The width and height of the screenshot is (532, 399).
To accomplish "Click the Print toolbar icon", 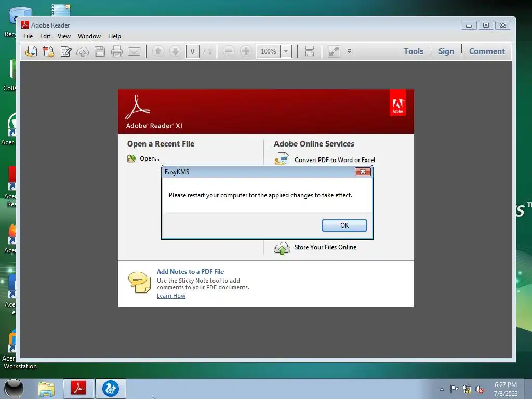I will [x=117, y=51].
